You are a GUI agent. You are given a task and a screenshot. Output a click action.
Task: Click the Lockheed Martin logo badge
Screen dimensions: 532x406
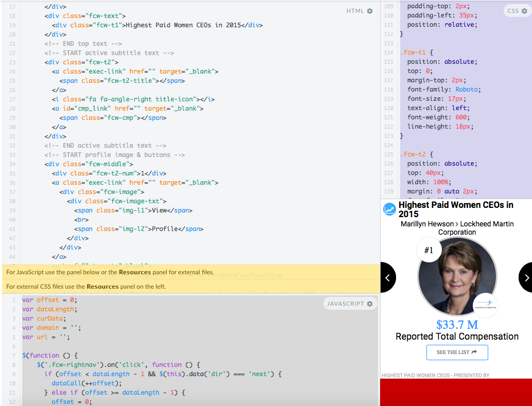(486, 306)
